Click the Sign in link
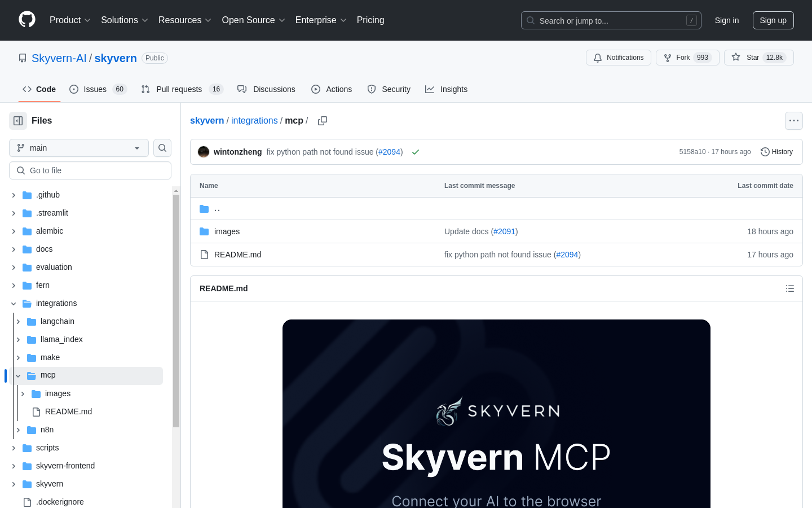 click(727, 20)
